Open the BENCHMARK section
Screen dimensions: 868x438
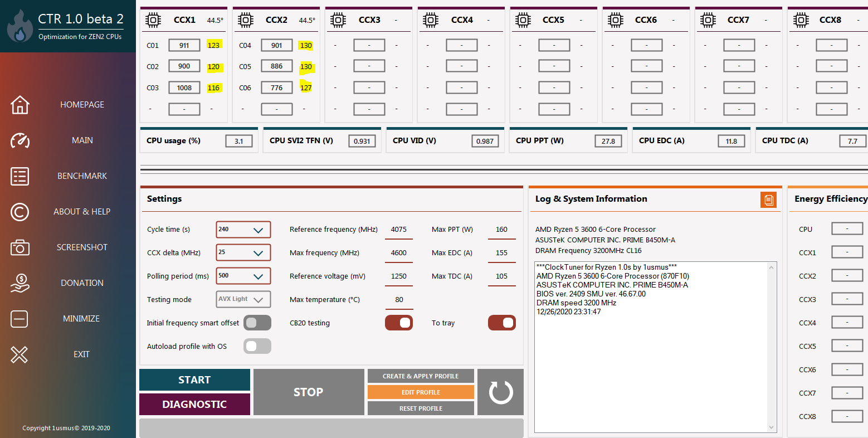pyautogui.click(x=82, y=176)
